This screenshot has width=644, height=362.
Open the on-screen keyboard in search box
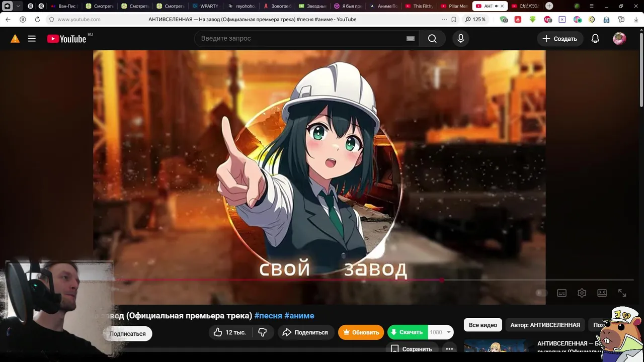pos(411,39)
